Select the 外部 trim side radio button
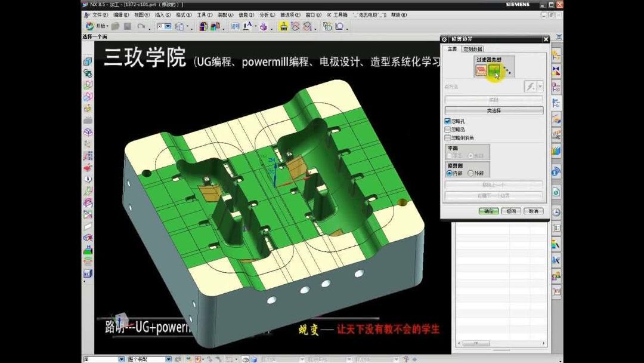Screen dimensions: 644x363 coord(470,173)
